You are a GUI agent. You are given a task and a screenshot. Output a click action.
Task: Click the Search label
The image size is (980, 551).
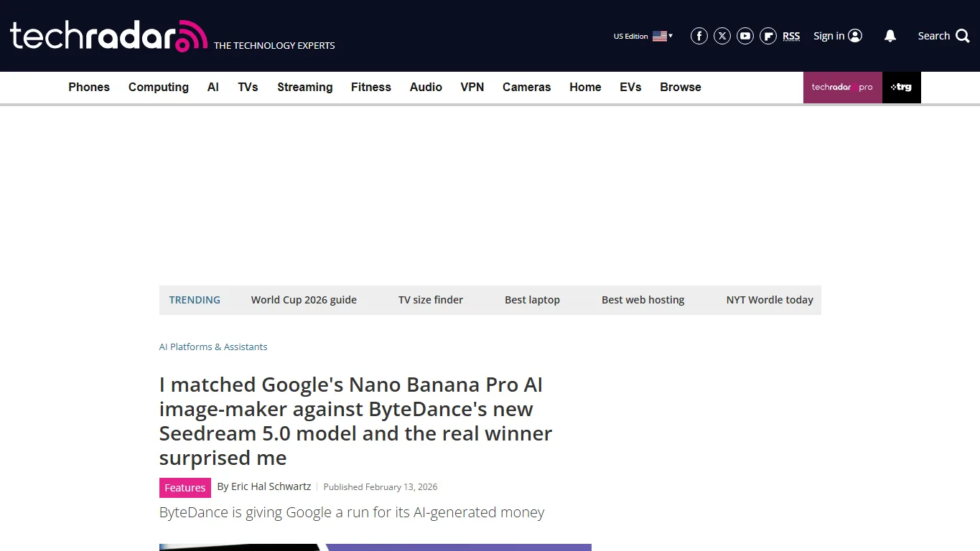[934, 36]
